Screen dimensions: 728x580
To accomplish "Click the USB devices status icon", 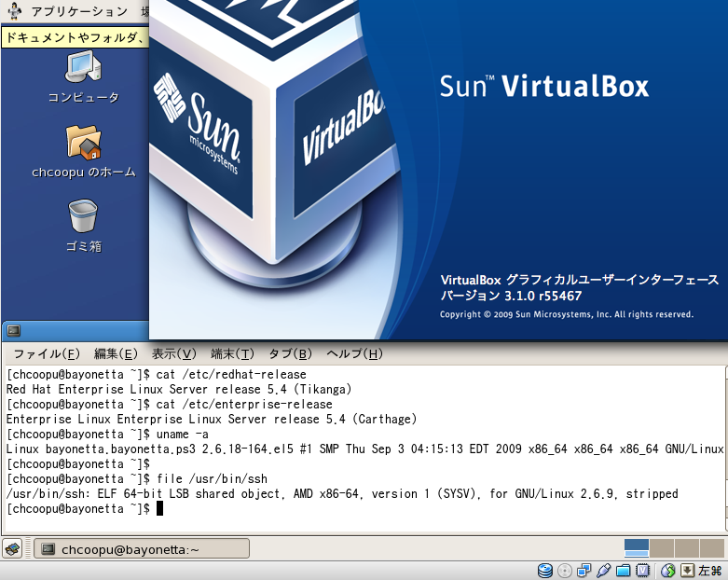I will tap(604, 571).
